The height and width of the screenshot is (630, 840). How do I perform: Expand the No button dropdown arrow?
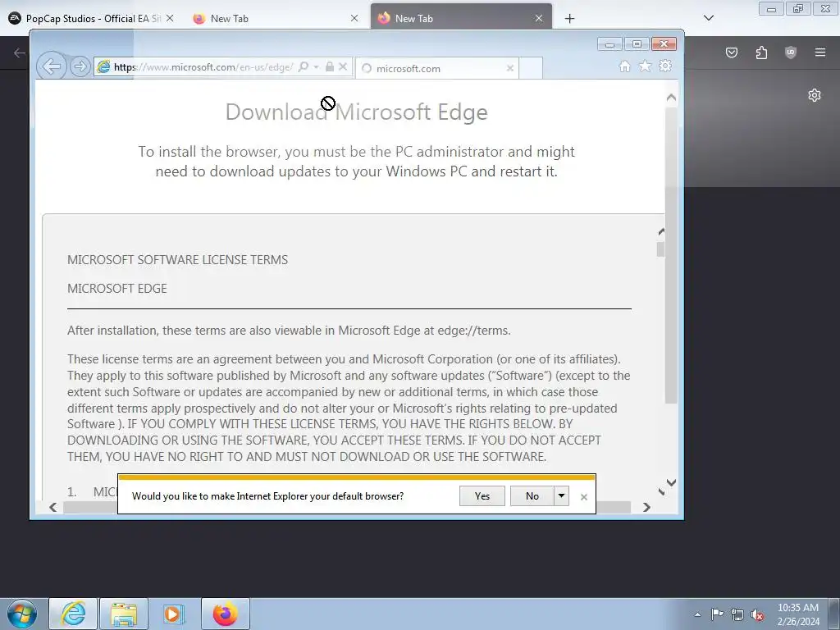[561, 496]
